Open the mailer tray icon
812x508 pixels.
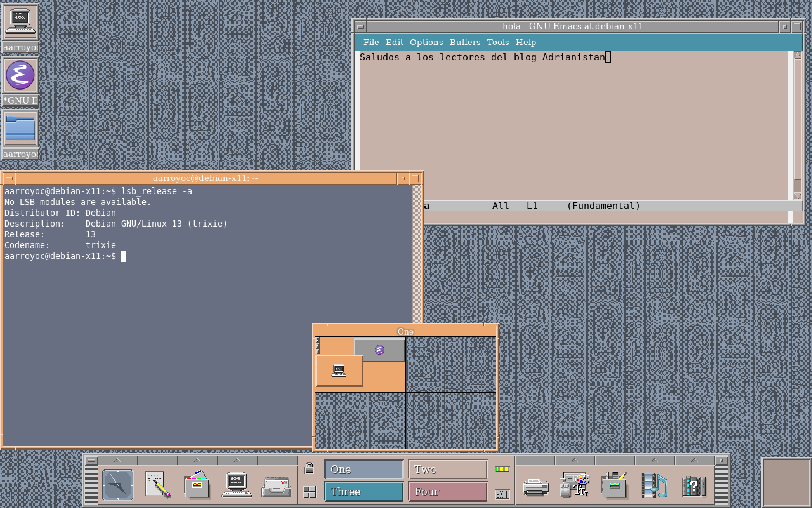pos(277,486)
